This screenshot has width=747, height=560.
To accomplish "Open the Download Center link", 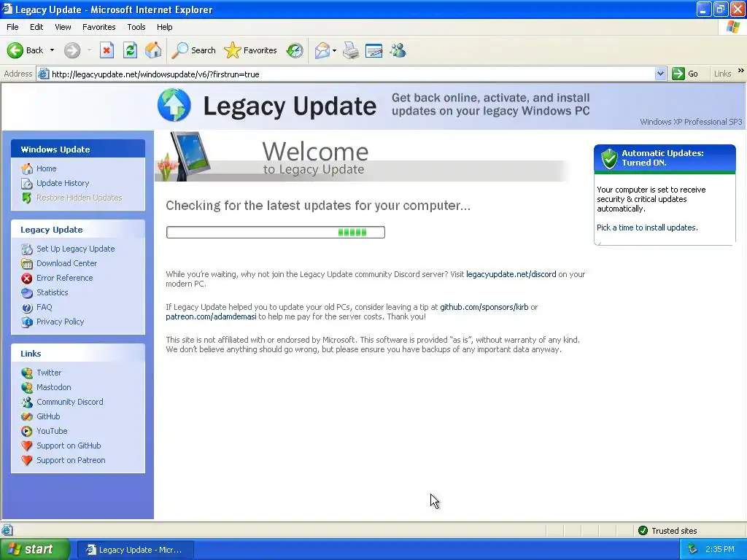I will tap(66, 263).
